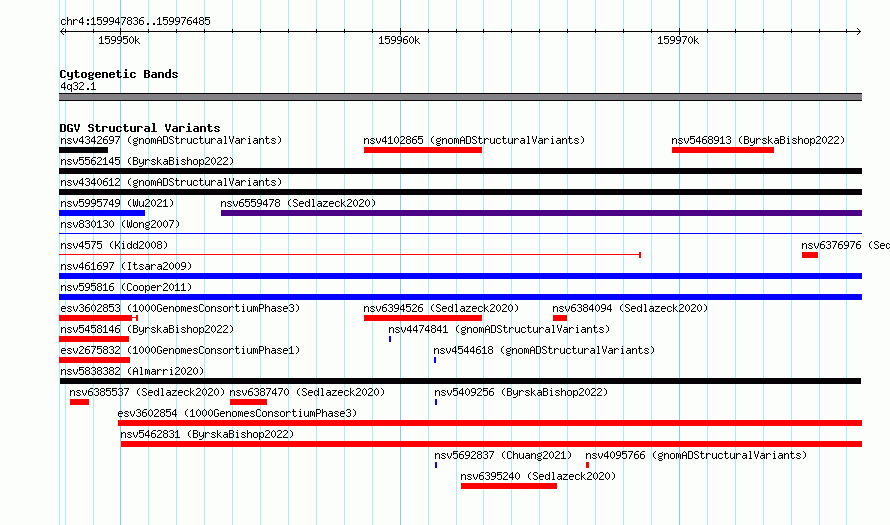The height and width of the screenshot is (525, 890).
Task: Click the ruler's right arrow end
Action: point(858,31)
